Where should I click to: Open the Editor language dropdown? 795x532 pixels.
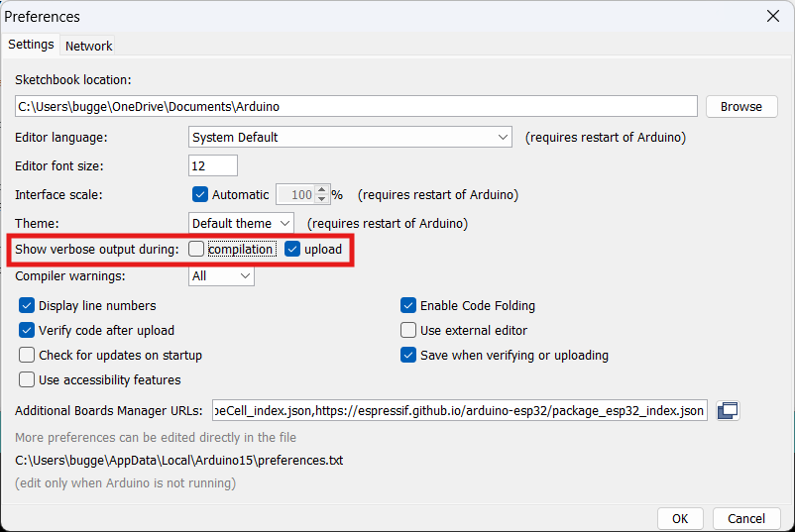point(350,137)
